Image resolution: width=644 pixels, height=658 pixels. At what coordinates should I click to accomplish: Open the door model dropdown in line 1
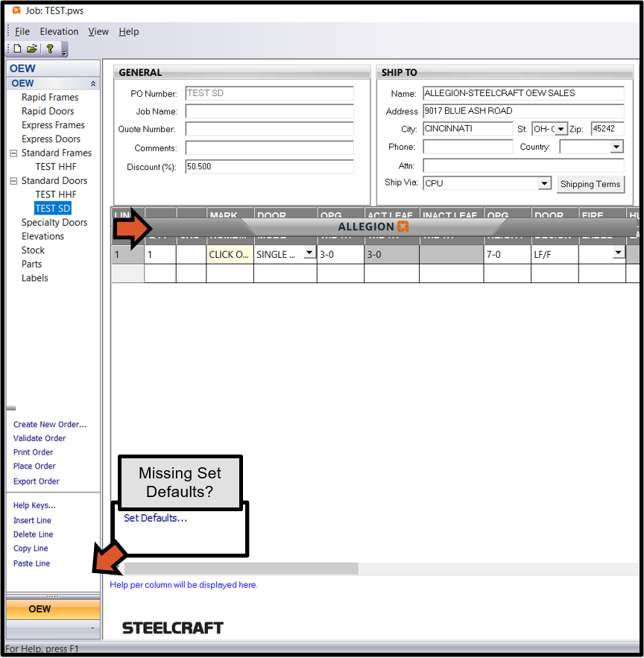[x=309, y=252]
